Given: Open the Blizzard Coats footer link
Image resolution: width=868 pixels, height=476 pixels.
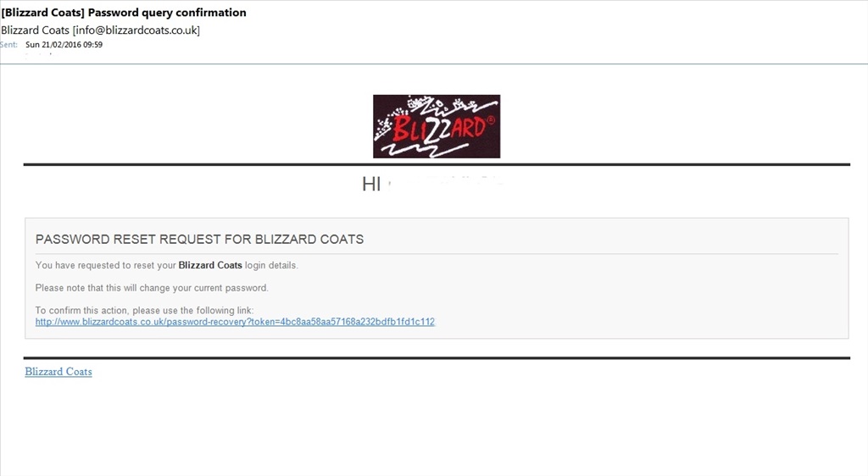Looking at the screenshot, I should (58, 372).
